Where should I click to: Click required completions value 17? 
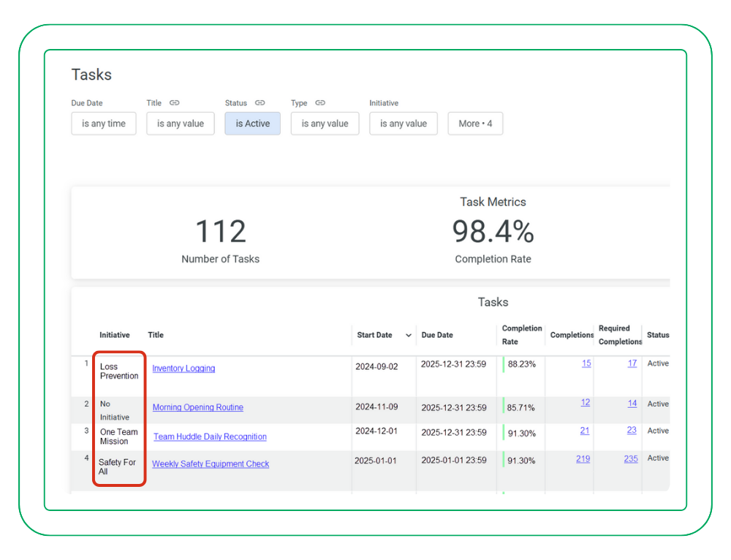click(x=632, y=363)
